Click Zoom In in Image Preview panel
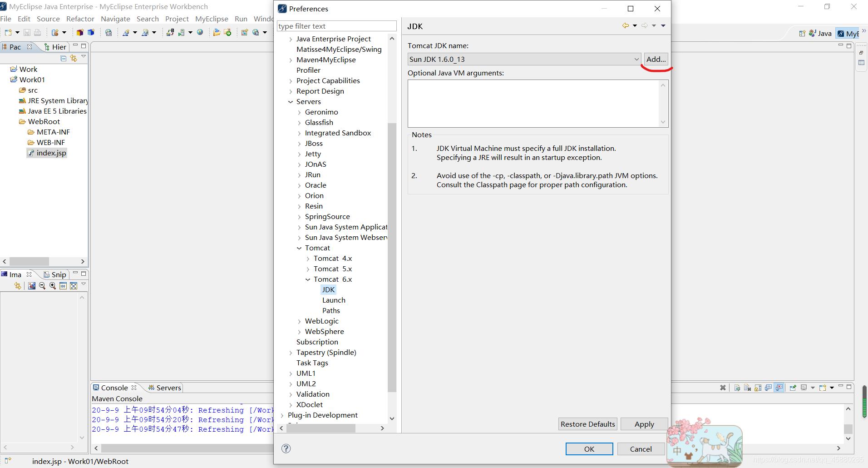 53,286
